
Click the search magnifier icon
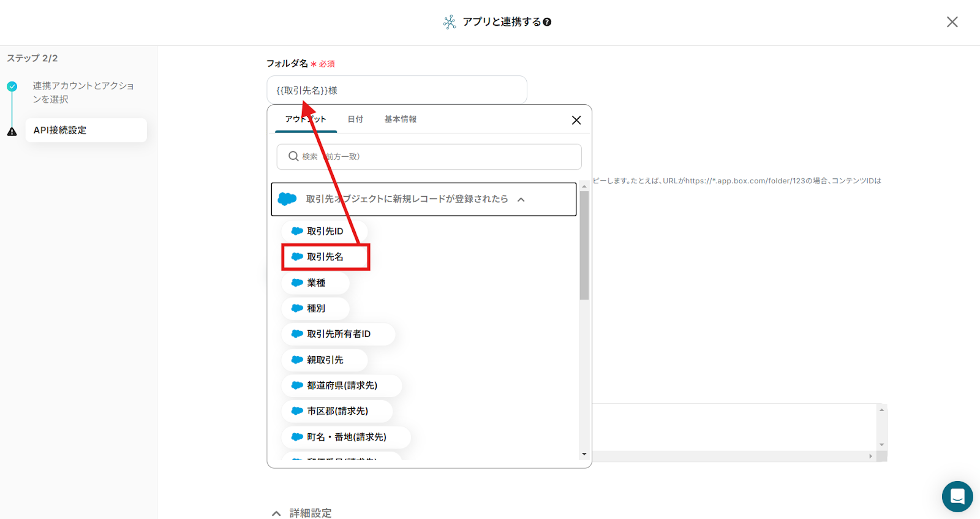293,156
